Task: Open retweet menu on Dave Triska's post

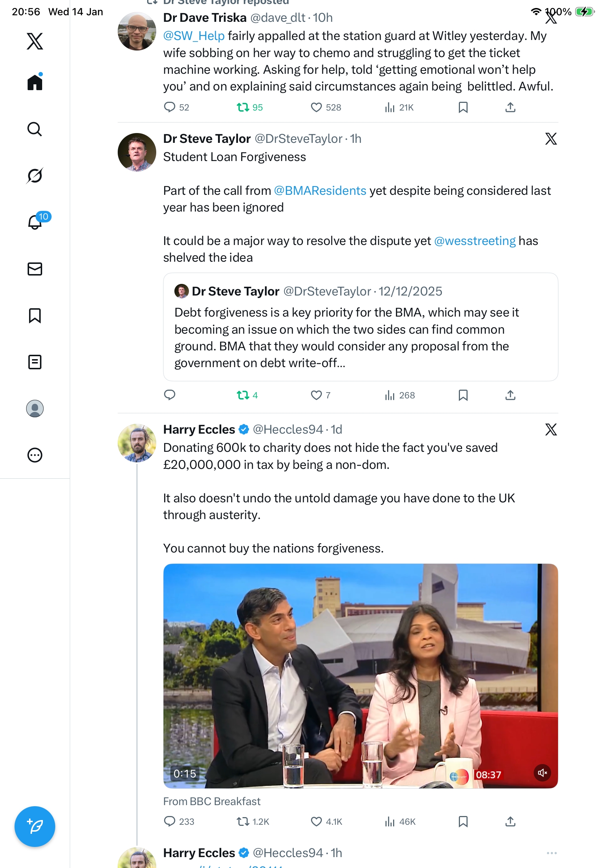Action: tap(243, 108)
